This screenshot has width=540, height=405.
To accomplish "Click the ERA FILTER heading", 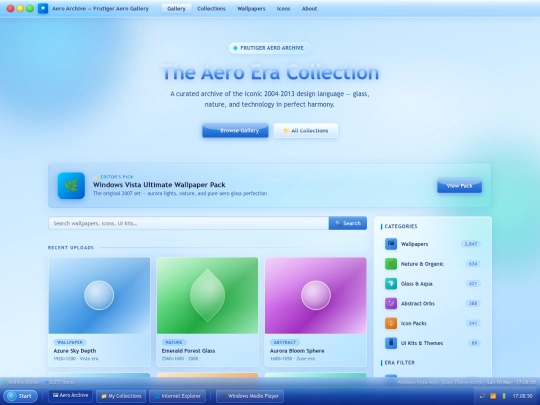I will 399,363.
